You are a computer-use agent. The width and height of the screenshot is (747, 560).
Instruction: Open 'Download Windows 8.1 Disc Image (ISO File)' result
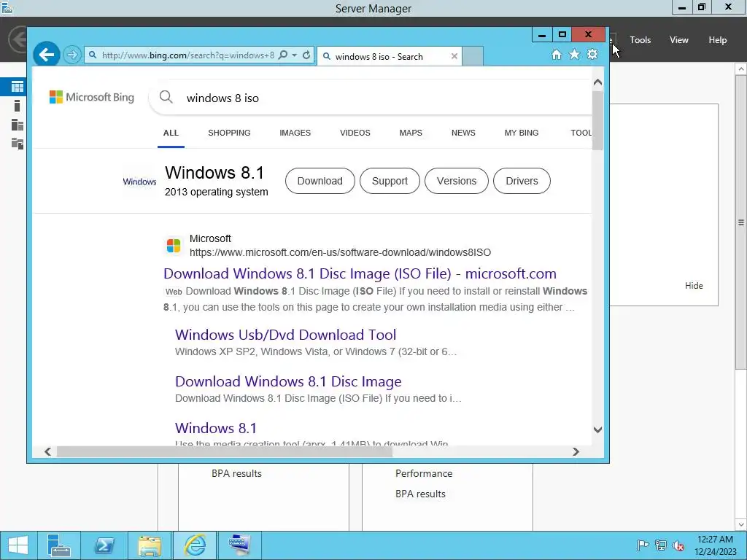point(360,274)
